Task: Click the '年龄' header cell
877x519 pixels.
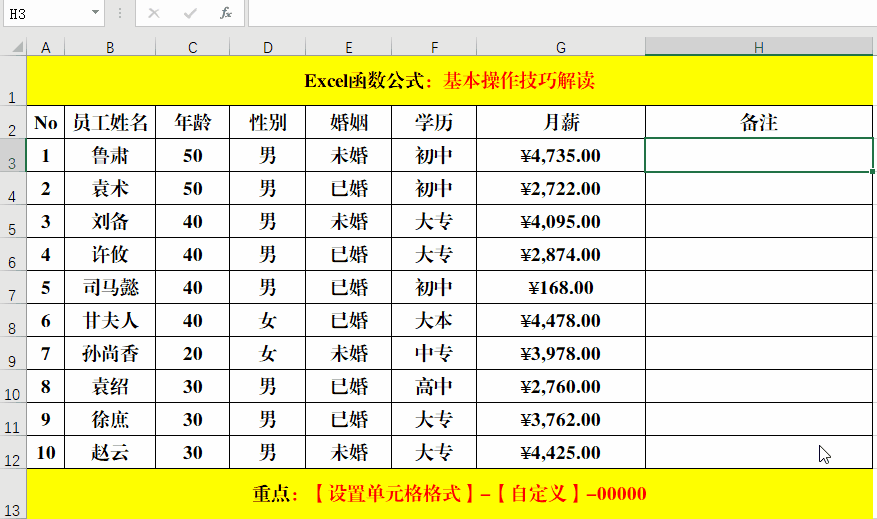Action: tap(192, 122)
